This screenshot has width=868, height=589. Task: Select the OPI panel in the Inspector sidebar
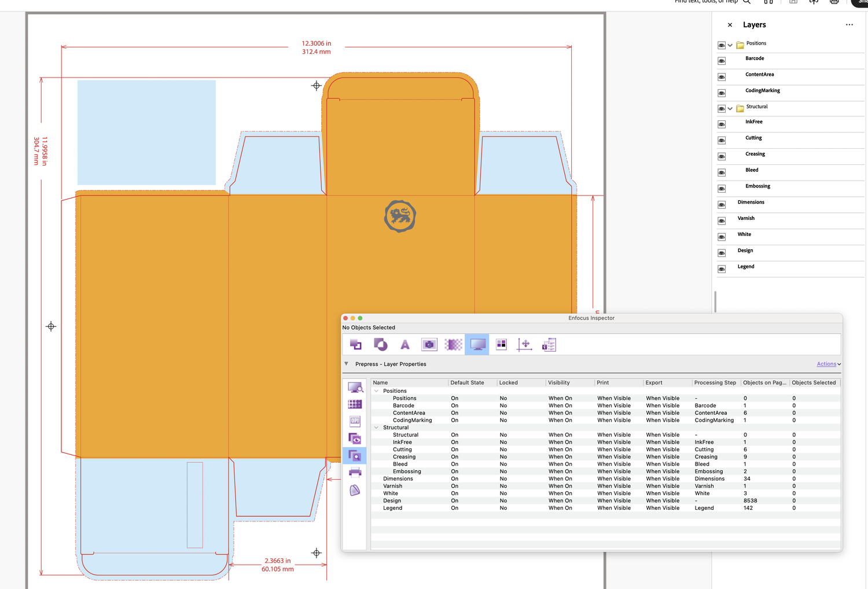(355, 421)
